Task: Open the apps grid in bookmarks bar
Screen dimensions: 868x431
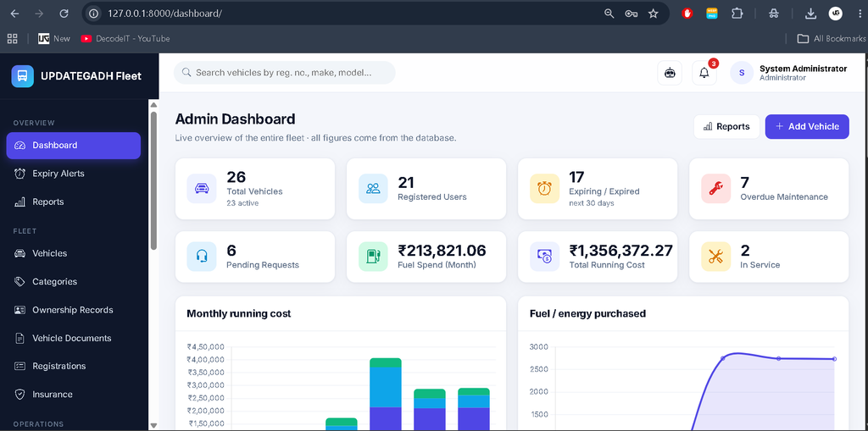Action: click(x=12, y=38)
